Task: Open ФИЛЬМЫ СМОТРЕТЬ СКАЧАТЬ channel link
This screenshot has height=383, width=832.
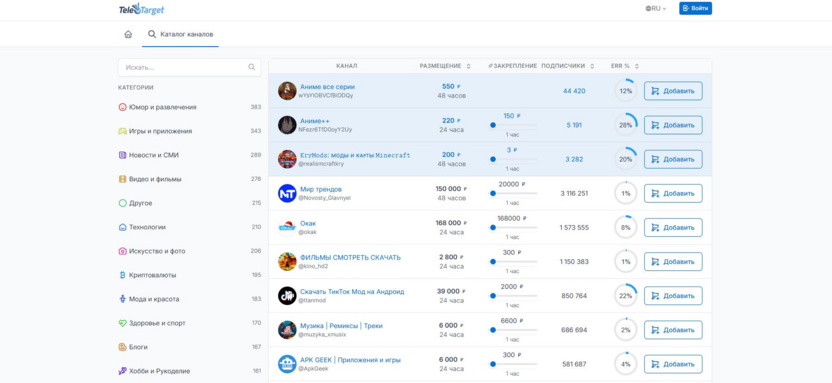Action: pyautogui.click(x=350, y=257)
